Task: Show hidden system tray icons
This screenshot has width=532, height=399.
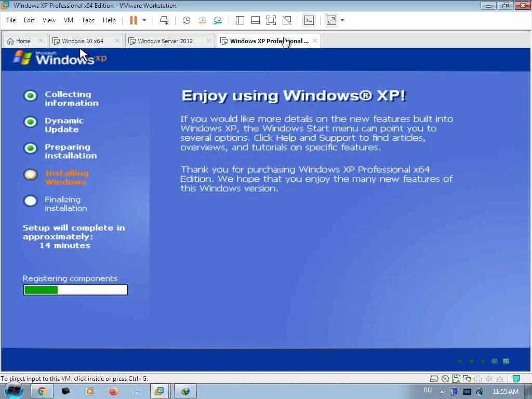Action: [x=442, y=392]
